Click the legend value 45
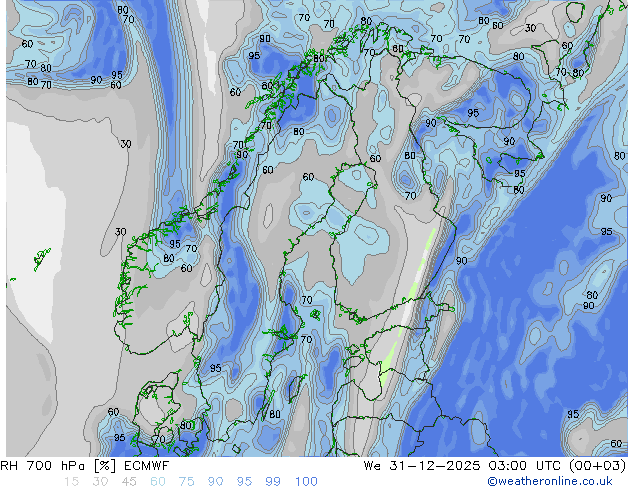 pyautogui.click(x=129, y=482)
